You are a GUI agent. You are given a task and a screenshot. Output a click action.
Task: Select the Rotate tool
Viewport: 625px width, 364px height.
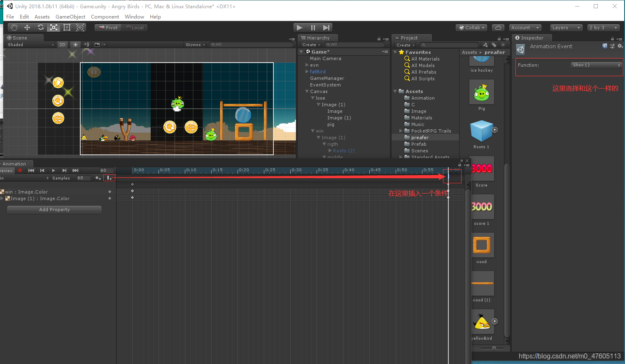(x=40, y=28)
